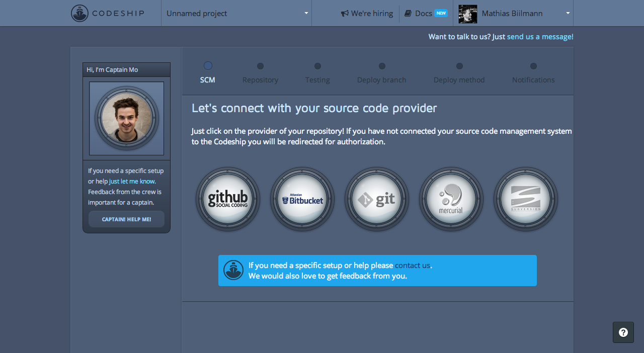This screenshot has height=353, width=644.
Task: Click the Testing progress dot
Action: coord(317,66)
